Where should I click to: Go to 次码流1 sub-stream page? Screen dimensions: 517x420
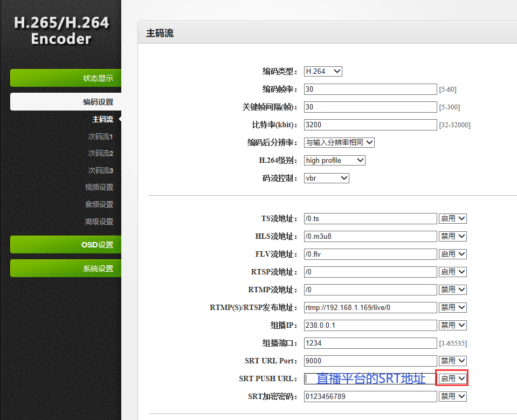coord(100,136)
